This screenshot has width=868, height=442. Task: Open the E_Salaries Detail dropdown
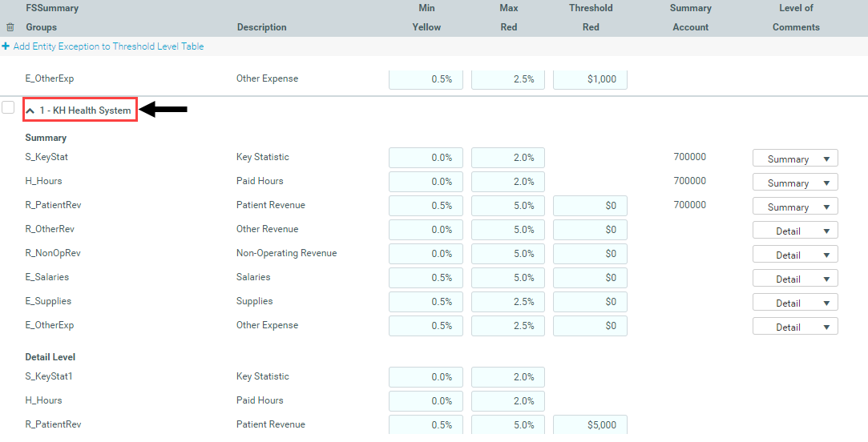click(794, 279)
